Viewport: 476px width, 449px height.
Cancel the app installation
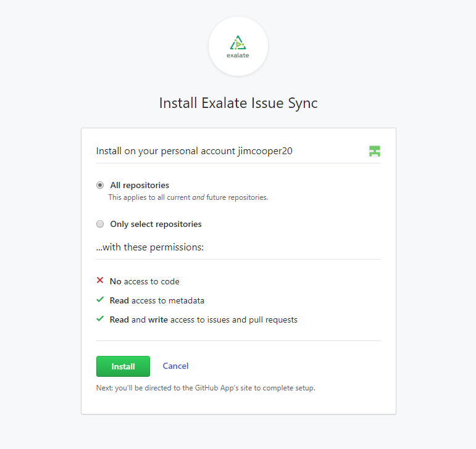coord(175,366)
